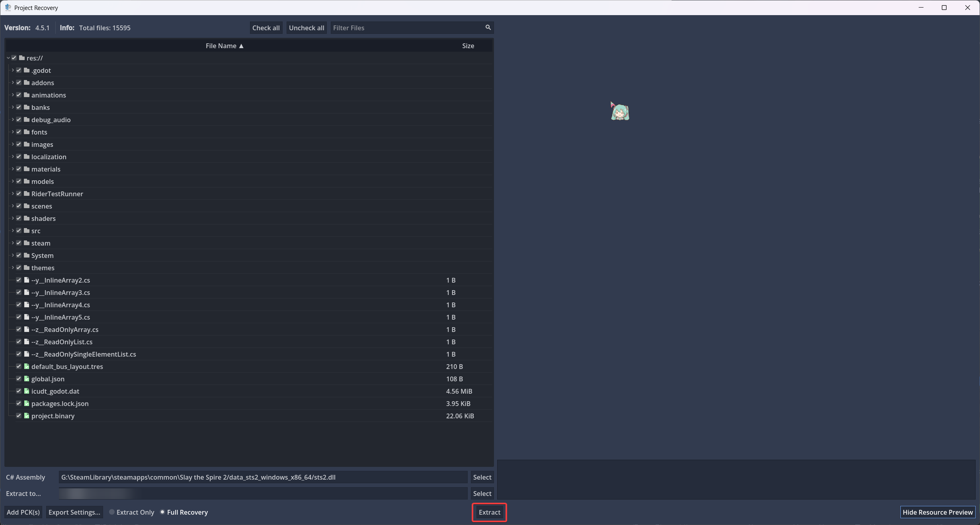This screenshot has width=980, height=525.
Task: Click the search magnifier icon in Filter Files
Action: [x=488, y=27]
